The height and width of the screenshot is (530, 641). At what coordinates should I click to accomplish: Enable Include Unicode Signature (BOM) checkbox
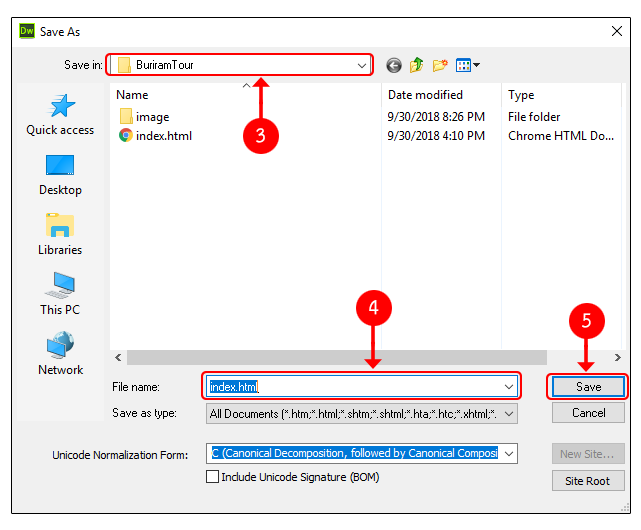click(x=212, y=477)
